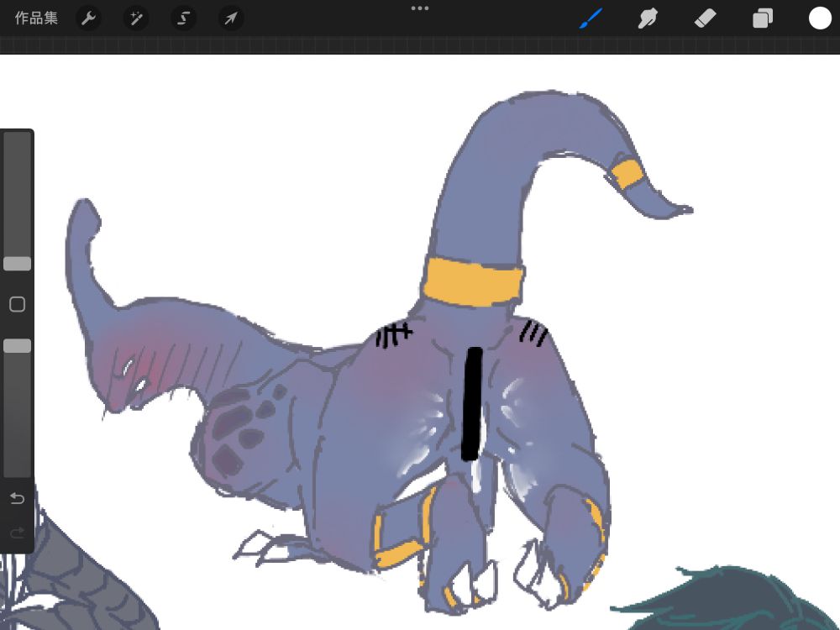Tap the square modify button in sidebar
840x630 pixels.
17,304
